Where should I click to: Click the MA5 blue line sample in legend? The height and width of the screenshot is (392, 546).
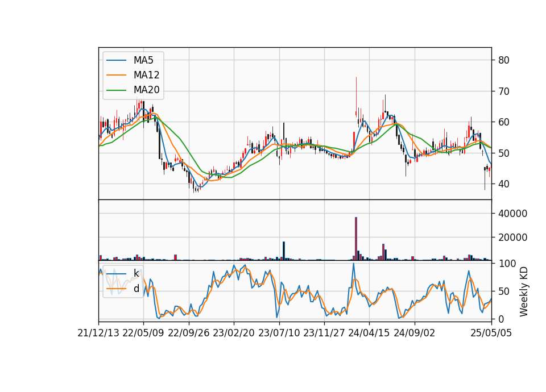116,60
